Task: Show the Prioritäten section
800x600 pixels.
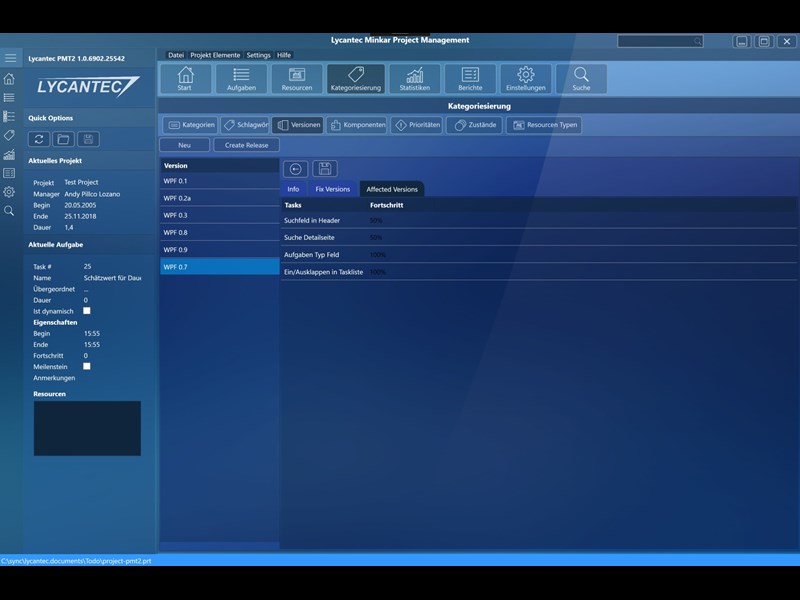Action: (417, 125)
